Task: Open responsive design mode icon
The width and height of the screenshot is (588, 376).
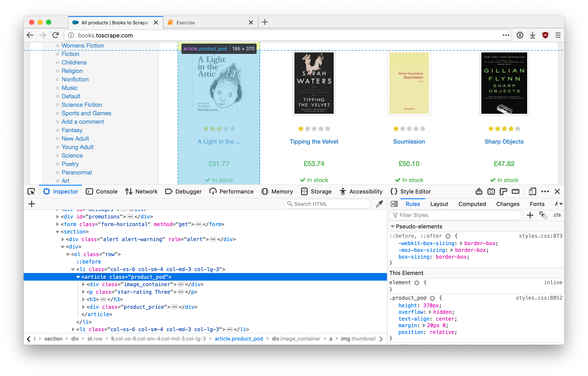Action: (532, 191)
